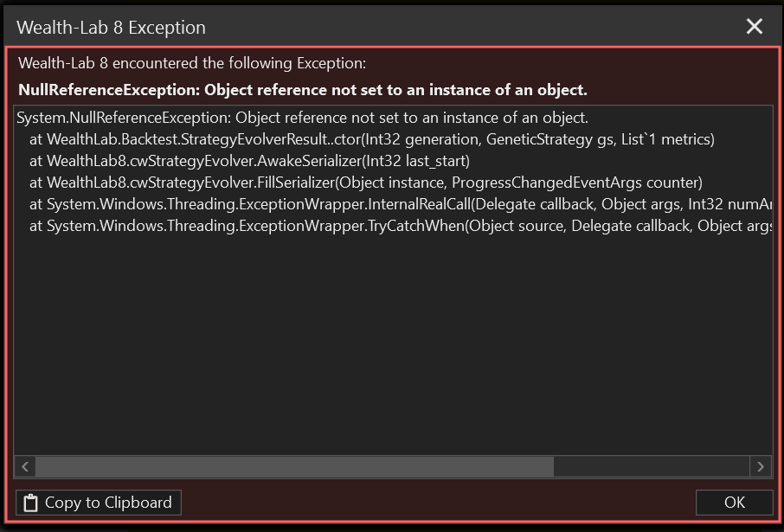Click the ExceptionWrapper.InternalRealCall trace line
Image resolution: width=784 pixels, height=532 pixels.
click(401, 204)
